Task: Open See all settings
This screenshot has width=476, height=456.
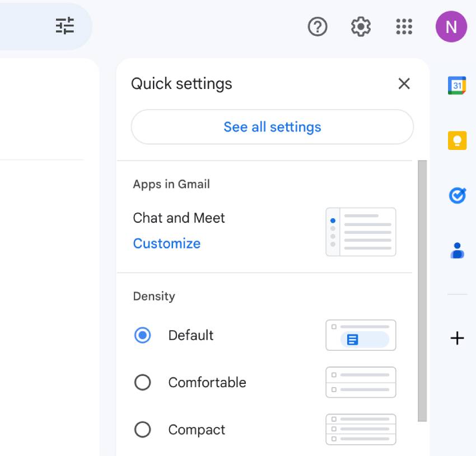Action: pyautogui.click(x=272, y=127)
